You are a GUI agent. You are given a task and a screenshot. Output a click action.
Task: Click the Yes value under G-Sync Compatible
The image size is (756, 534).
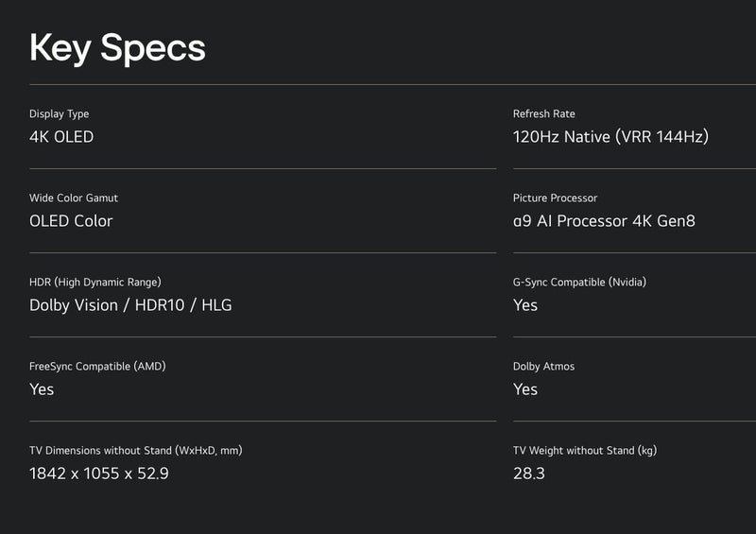point(525,305)
